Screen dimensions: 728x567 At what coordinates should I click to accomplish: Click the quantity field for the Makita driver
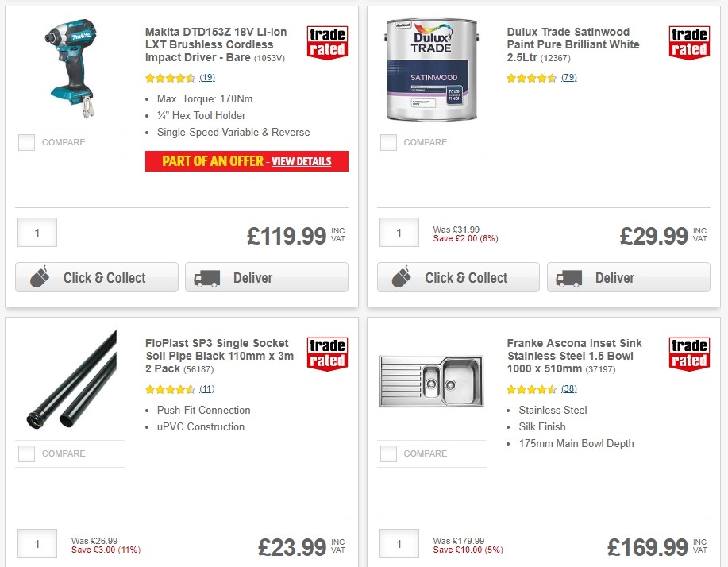(37, 232)
